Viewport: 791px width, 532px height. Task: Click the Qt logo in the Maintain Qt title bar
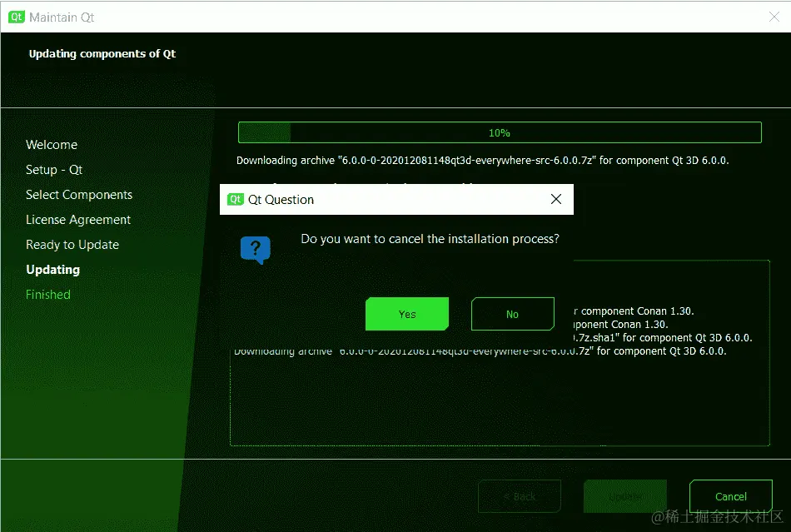(17, 17)
